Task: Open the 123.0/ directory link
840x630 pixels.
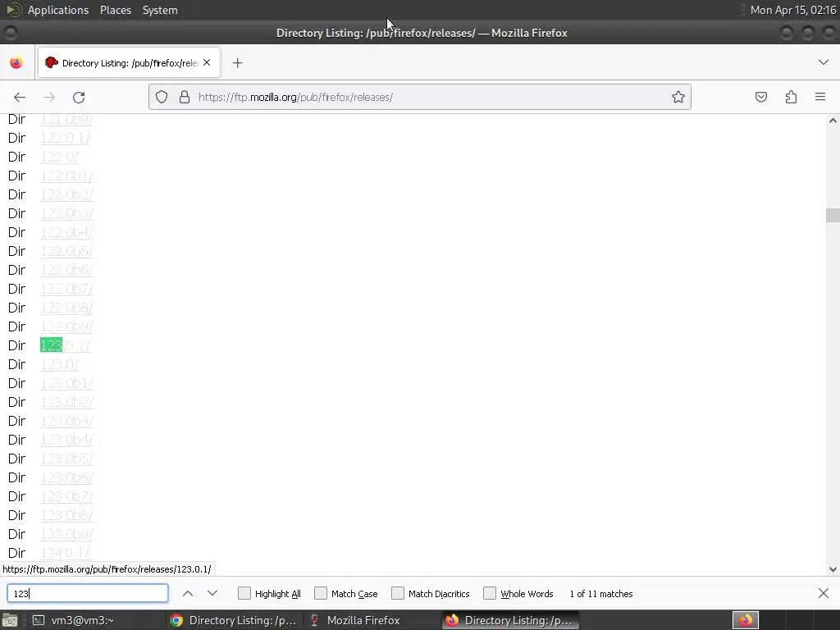Action: coord(59,364)
